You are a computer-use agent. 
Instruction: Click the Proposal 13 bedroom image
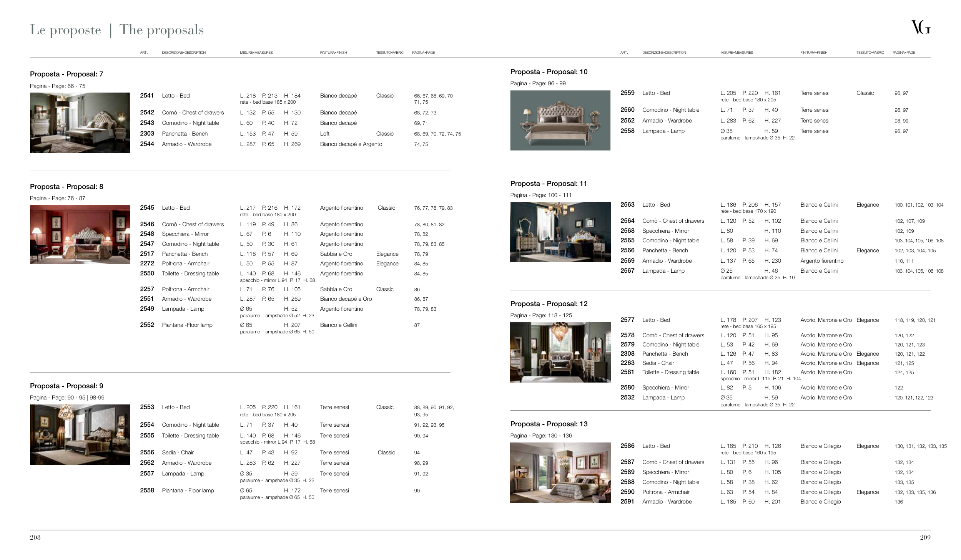pyautogui.click(x=560, y=472)
